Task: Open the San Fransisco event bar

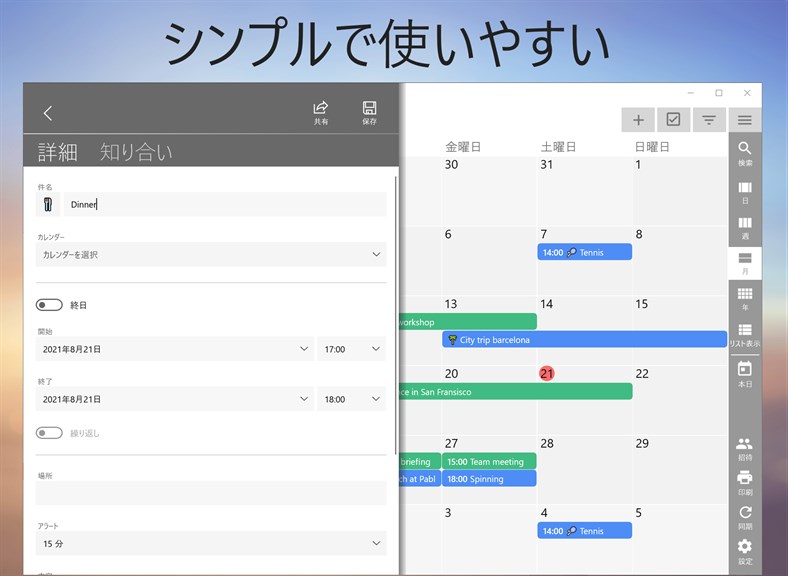Action: pos(516,392)
